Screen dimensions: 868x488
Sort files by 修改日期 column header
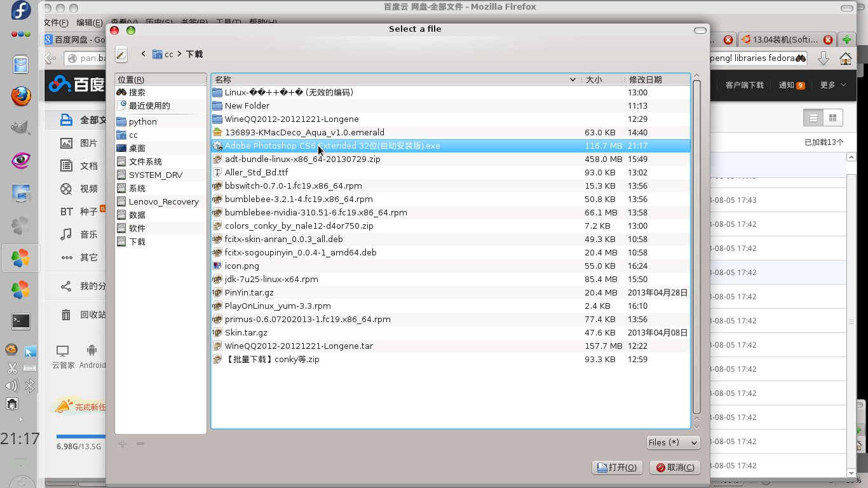click(x=657, y=79)
